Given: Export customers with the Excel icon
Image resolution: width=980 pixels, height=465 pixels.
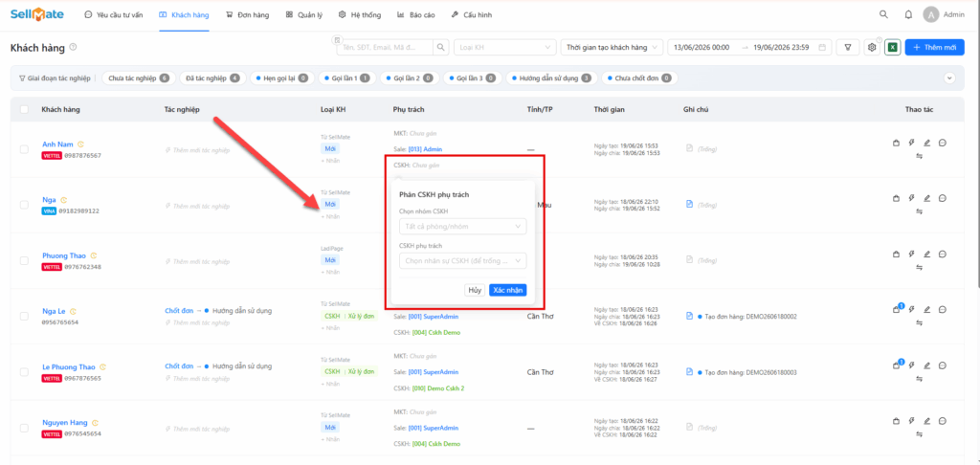Looking at the screenshot, I should [x=893, y=47].
